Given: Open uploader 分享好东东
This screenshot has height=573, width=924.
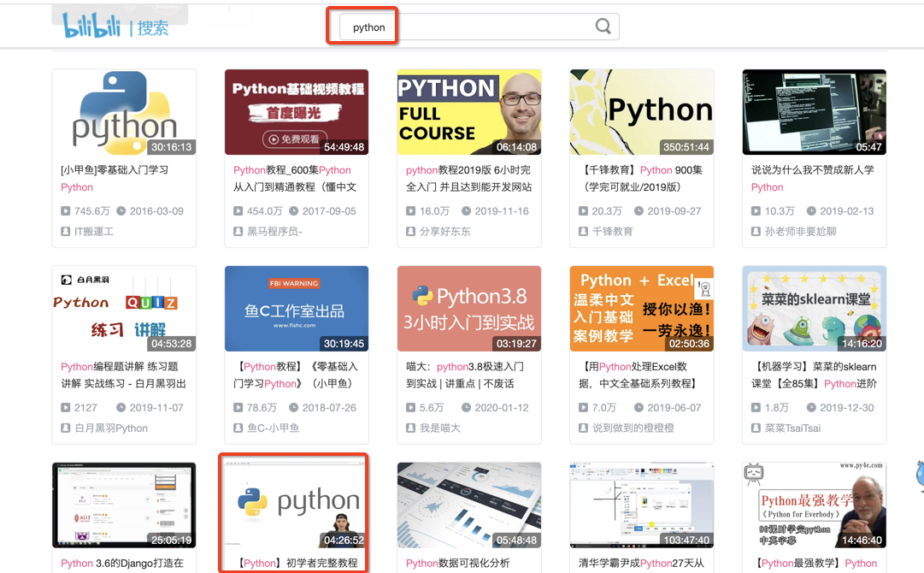Looking at the screenshot, I should click(x=445, y=232).
